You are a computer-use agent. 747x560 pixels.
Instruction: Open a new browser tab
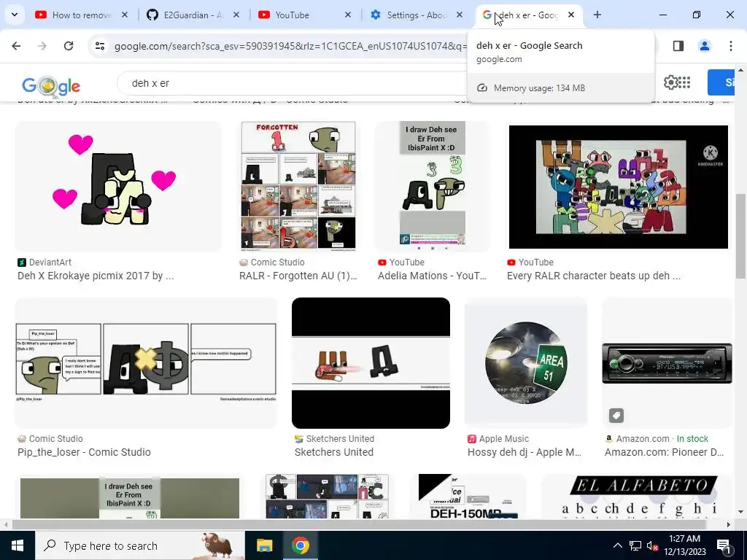pyautogui.click(x=597, y=15)
